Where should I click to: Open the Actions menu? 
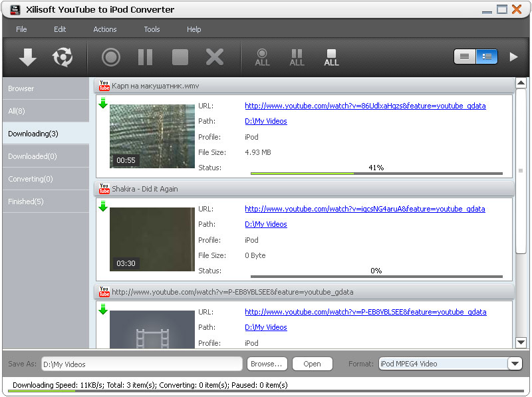click(x=104, y=29)
